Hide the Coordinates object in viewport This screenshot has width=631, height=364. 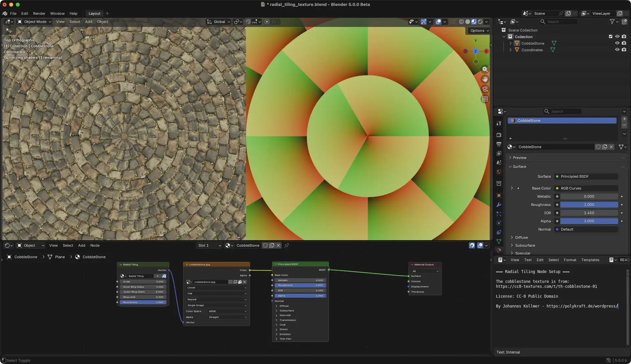pos(617,50)
